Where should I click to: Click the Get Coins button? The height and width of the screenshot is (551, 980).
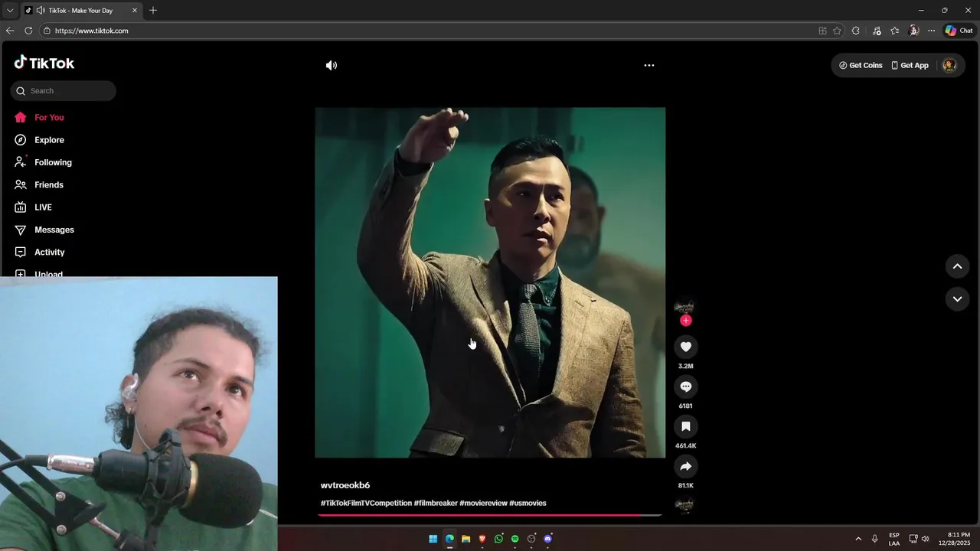tap(861, 66)
